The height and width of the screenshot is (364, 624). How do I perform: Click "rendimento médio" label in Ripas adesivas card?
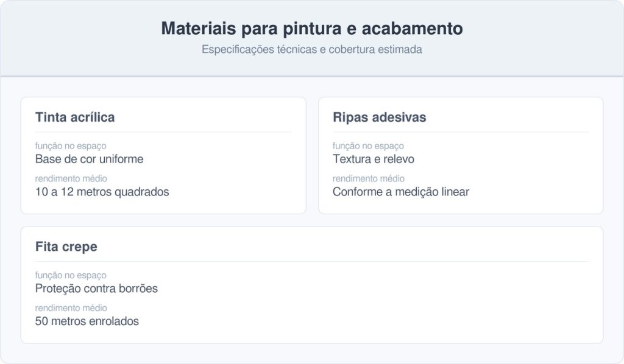tap(368, 179)
